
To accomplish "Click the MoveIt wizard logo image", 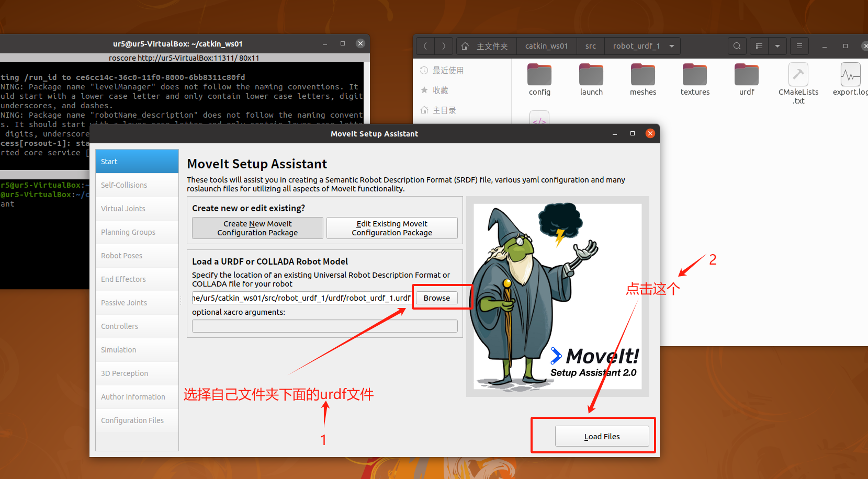I will coord(557,296).
